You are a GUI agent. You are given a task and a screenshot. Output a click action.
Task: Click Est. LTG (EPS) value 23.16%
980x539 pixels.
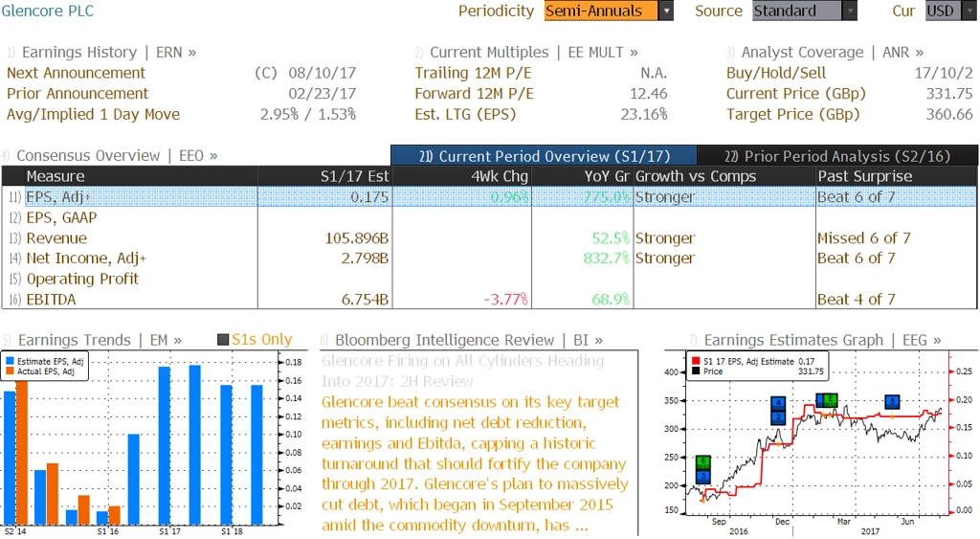644,115
